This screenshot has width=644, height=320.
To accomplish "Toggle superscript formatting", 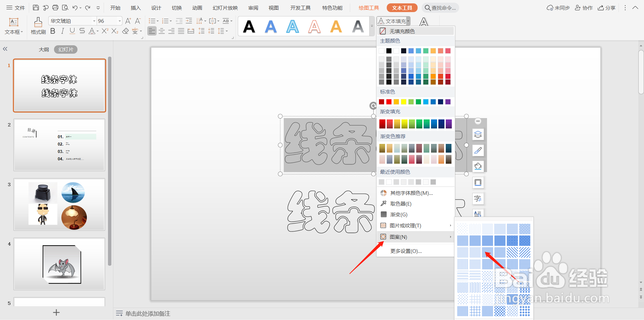I will [x=105, y=31].
